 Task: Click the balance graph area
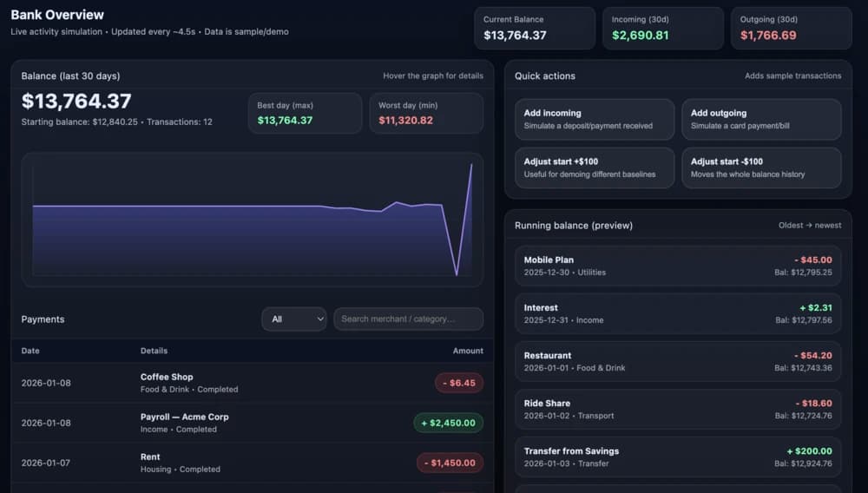coord(253,220)
